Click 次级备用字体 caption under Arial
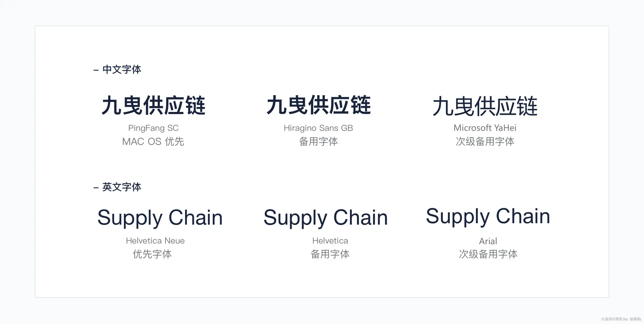The width and height of the screenshot is (644, 324). click(488, 254)
